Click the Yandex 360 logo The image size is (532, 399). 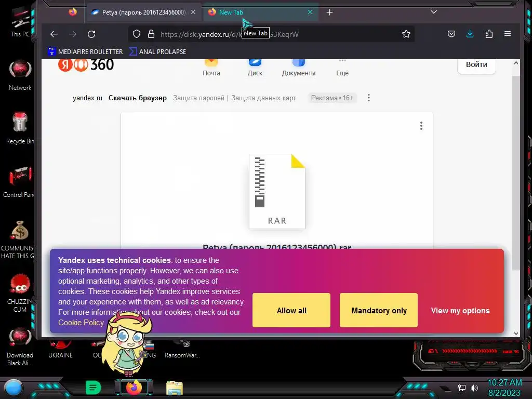point(86,64)
